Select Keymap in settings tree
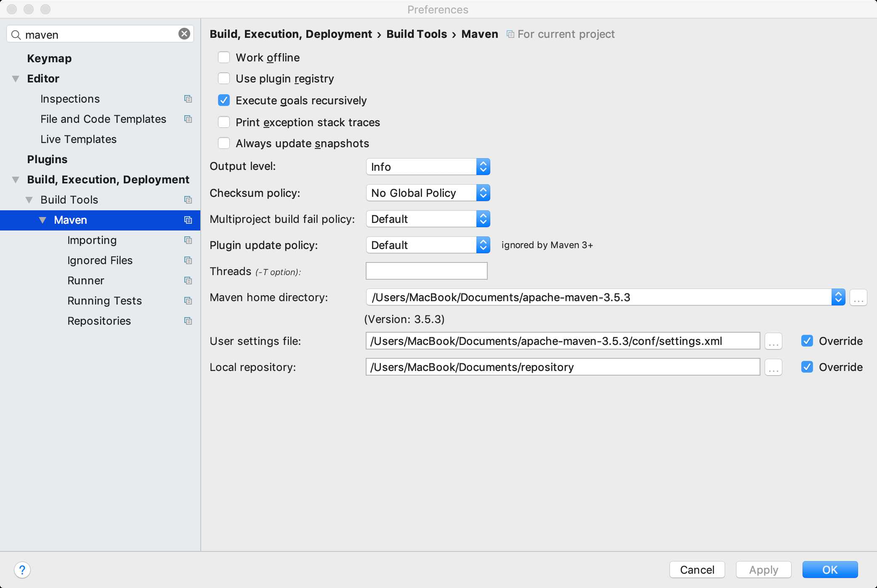 point(49,58)
